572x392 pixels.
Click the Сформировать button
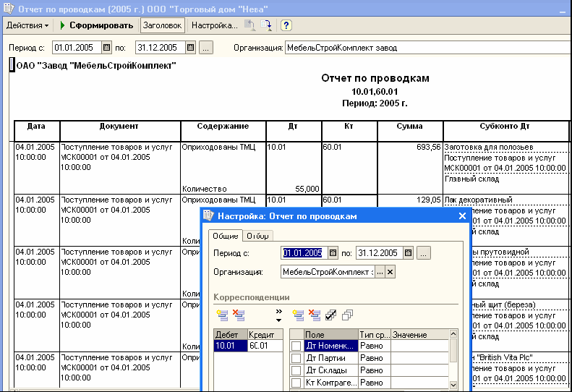point(98,25)
